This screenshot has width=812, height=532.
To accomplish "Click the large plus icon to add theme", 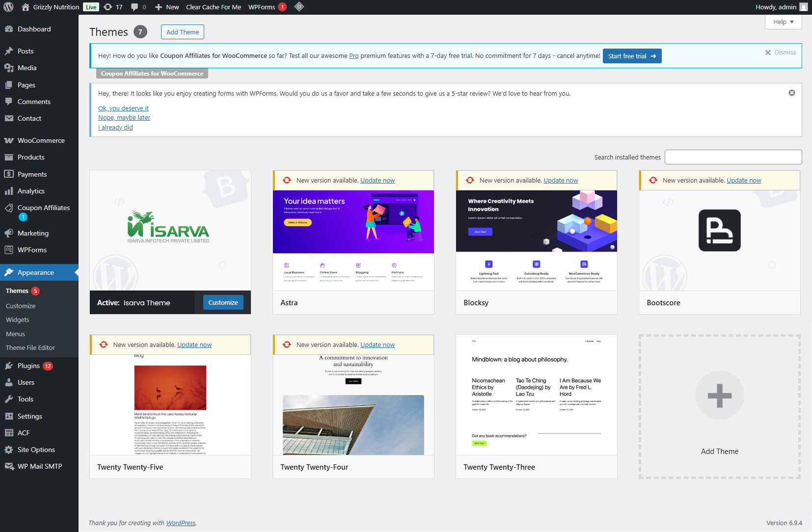I will coord(719,396).
